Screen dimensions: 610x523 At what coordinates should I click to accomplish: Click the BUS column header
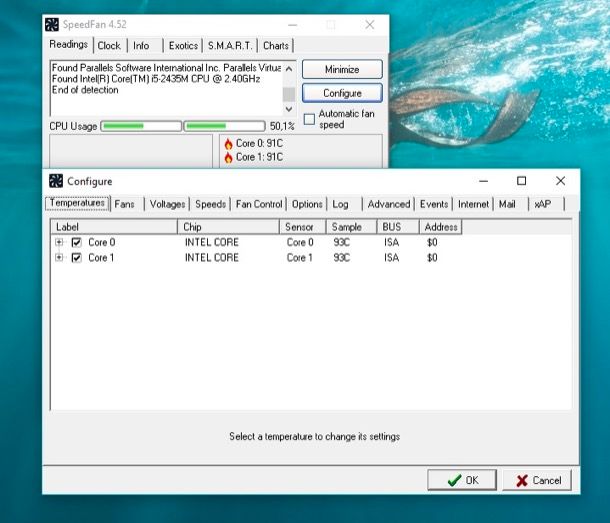[x=398, y=227]
